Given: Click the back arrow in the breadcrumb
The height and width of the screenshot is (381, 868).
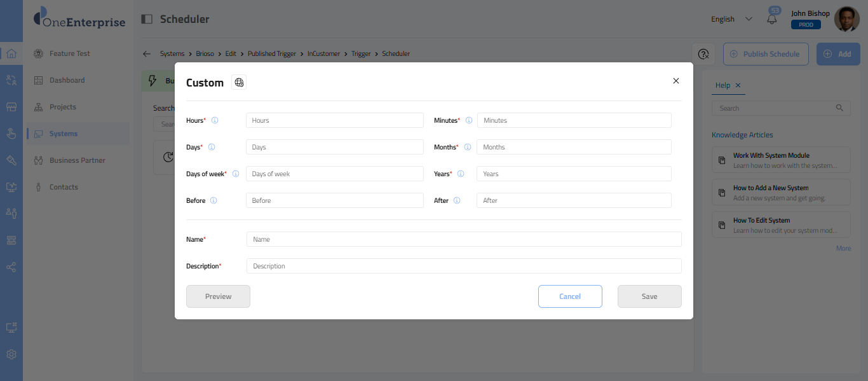Looking at the screenshot, I should pos(147,54).
